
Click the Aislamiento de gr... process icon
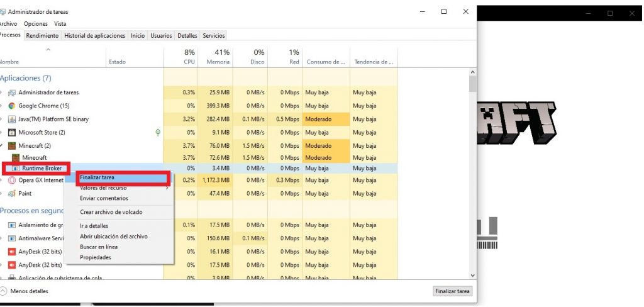point(11,225)
